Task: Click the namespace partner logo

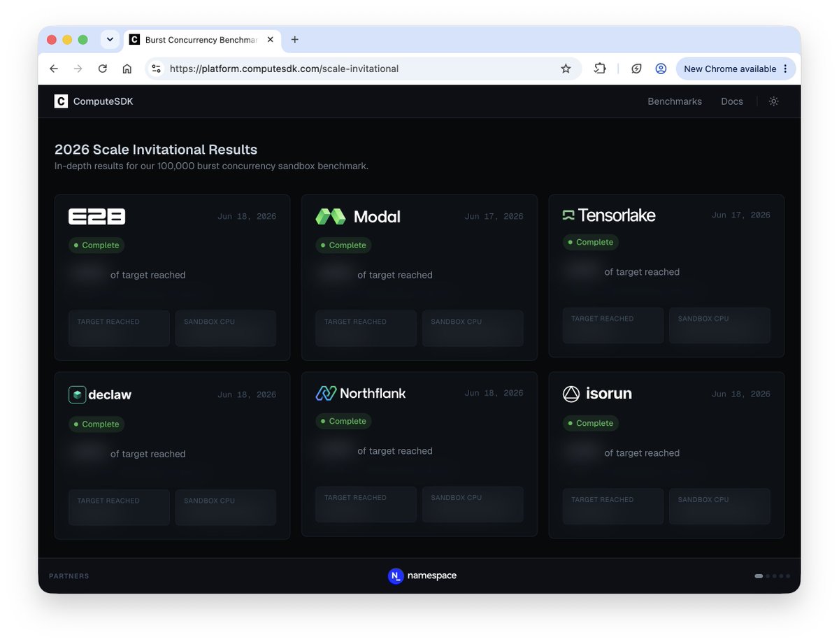Action: [422, 576]
